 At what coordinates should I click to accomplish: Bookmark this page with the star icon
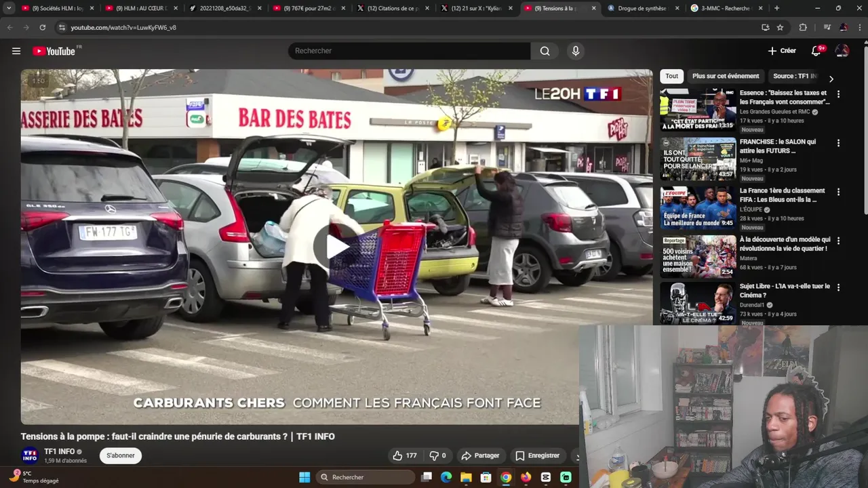781,27
